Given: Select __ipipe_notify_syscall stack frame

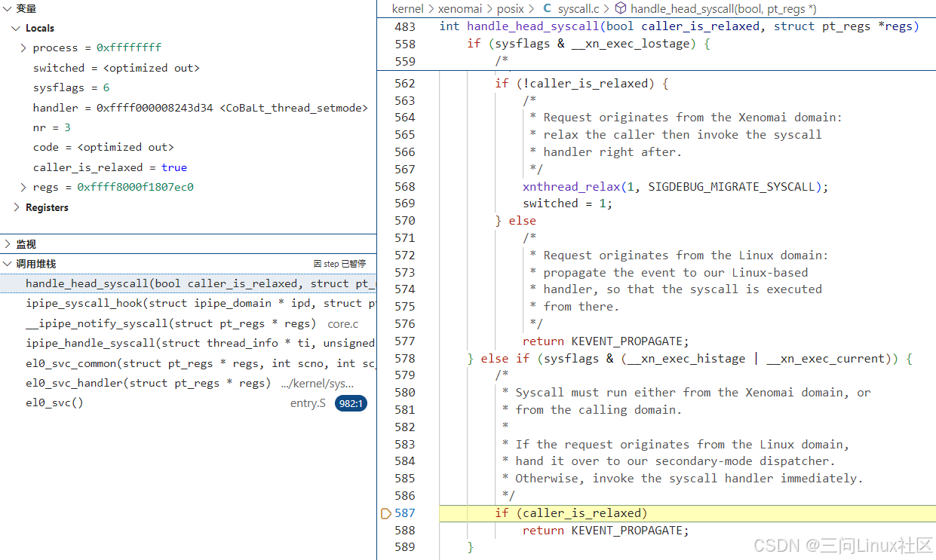Looking at the screenshot, I should tap(188, 323).
